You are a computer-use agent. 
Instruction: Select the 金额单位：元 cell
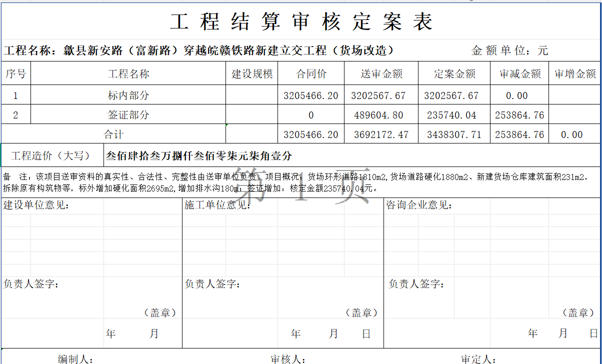(x=509, y=50)
